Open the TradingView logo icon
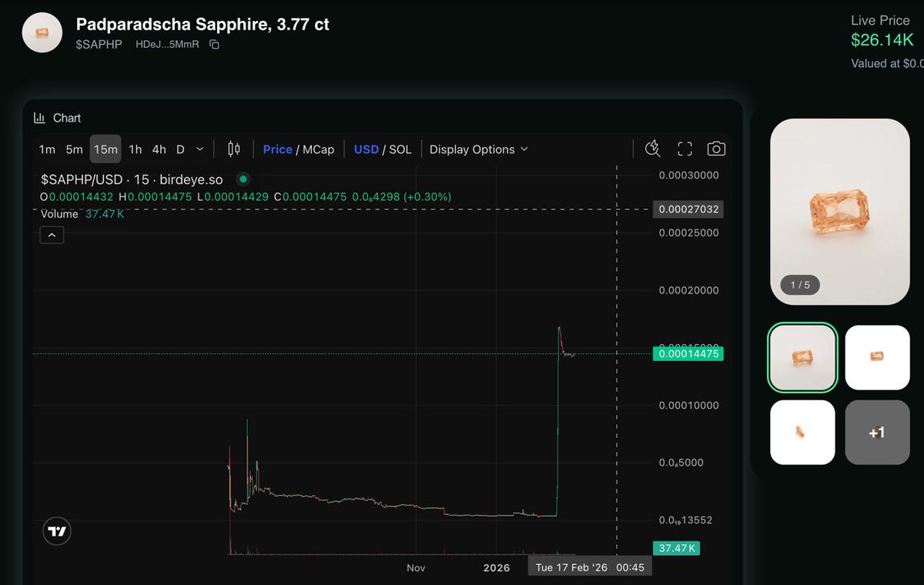Screen dimensions: 924x585 (x=56, y=530)
